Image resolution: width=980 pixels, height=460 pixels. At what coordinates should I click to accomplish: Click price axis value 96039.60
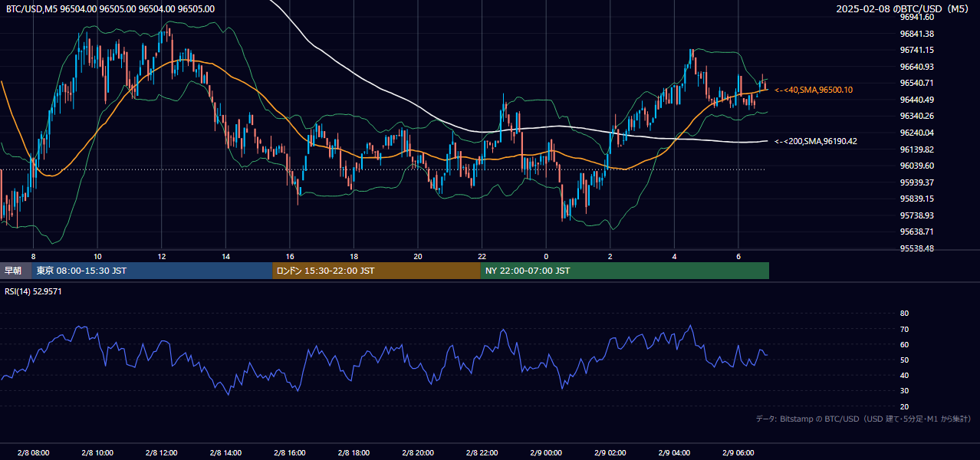click(917, 166)
